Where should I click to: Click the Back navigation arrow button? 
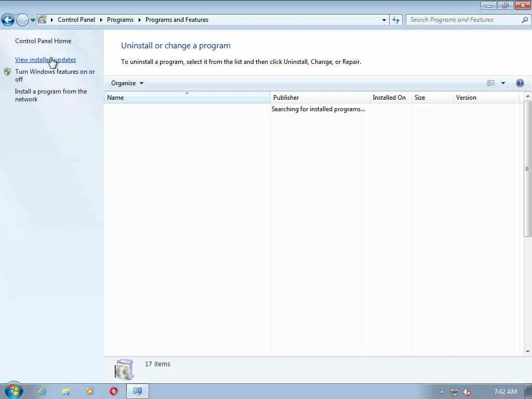click(8, 20)
